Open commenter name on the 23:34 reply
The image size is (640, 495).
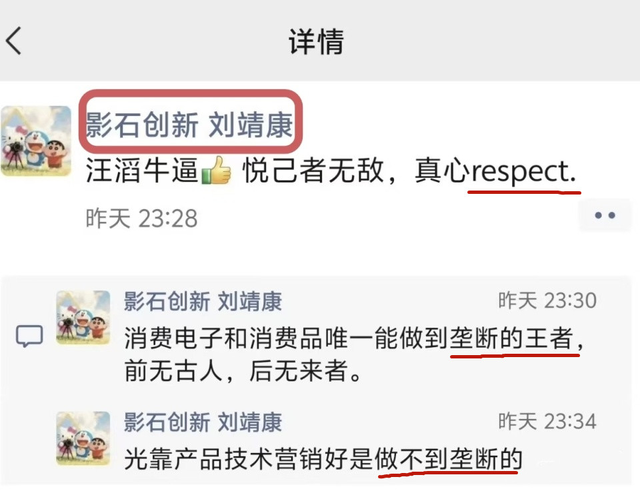coord(203,422)
